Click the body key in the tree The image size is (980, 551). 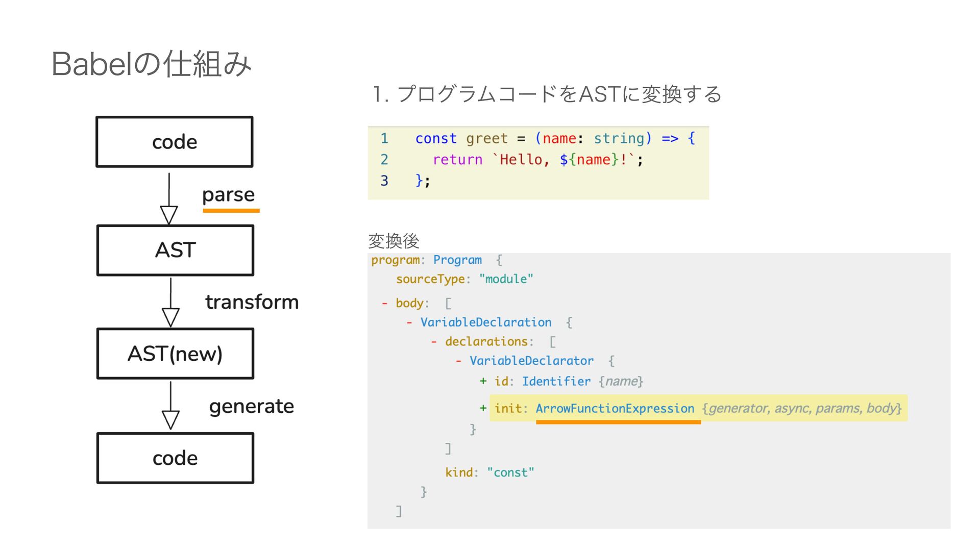coord(409,304)
